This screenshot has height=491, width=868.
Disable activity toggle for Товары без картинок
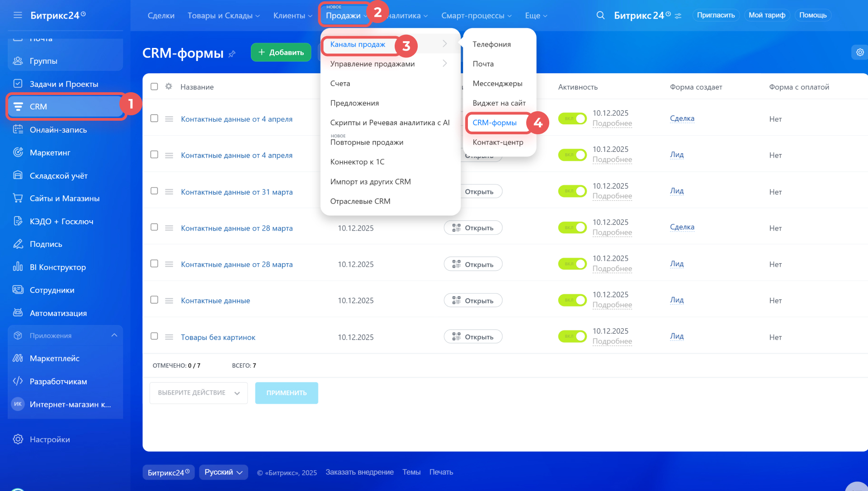(x=572, y=336)
